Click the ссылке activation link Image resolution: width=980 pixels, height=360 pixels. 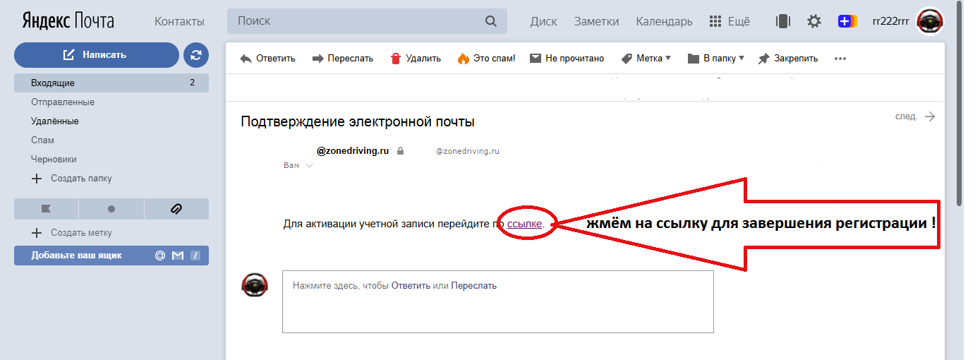click(524, 224)
